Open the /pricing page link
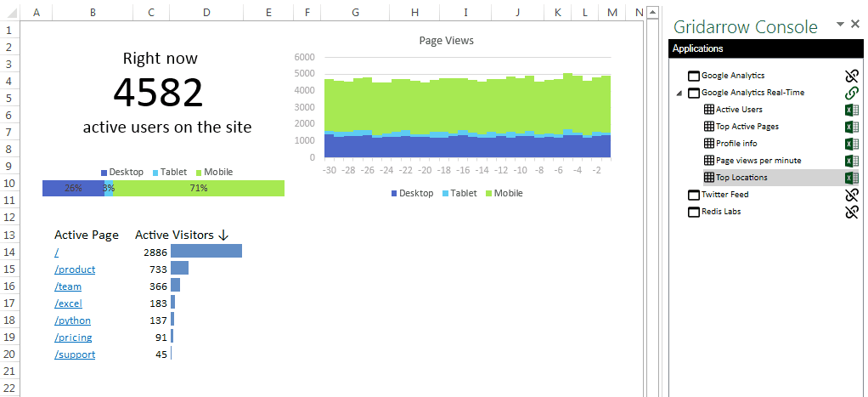The image size is (868, 397). point(73,337)
